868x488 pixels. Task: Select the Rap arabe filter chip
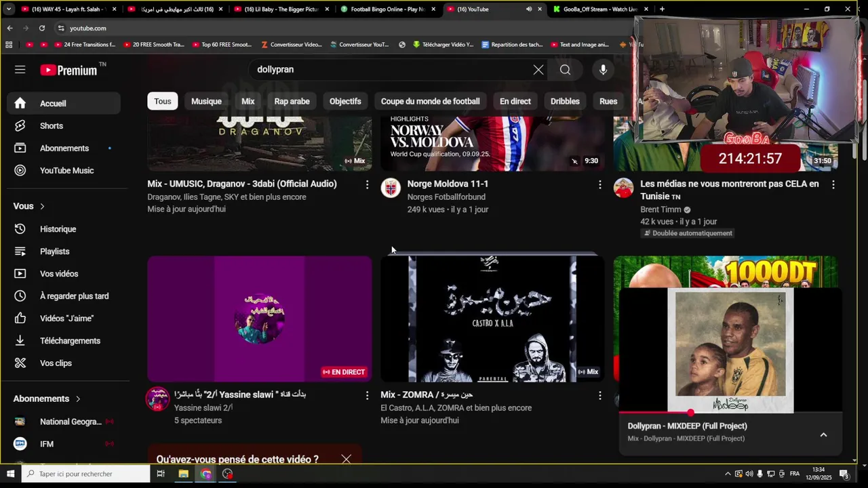coord(292,101)
